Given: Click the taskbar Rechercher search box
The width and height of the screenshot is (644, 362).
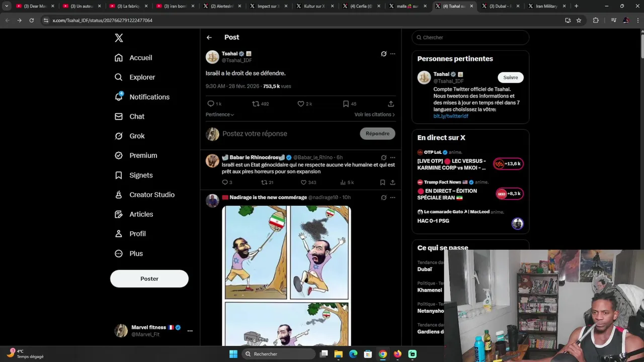Looking at the screenshot, I should click(x=278, y=354).
